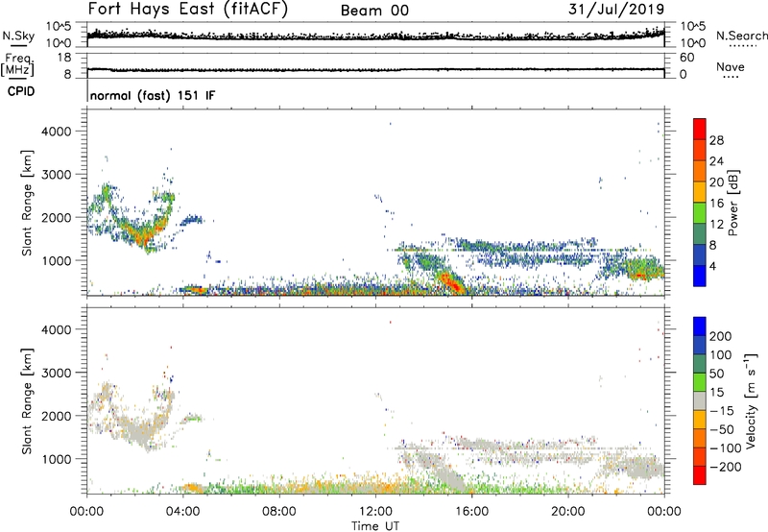Click the 'Freq. [MHz]' label

(x=17, y=64)
